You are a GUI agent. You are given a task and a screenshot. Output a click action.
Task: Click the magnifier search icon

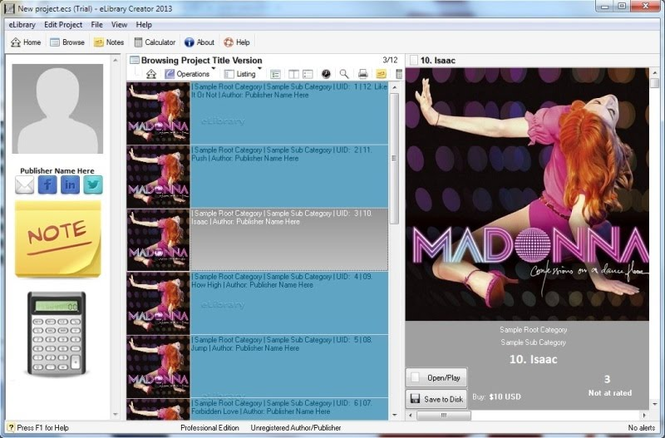pyautogui.click(x=344, y=74)
